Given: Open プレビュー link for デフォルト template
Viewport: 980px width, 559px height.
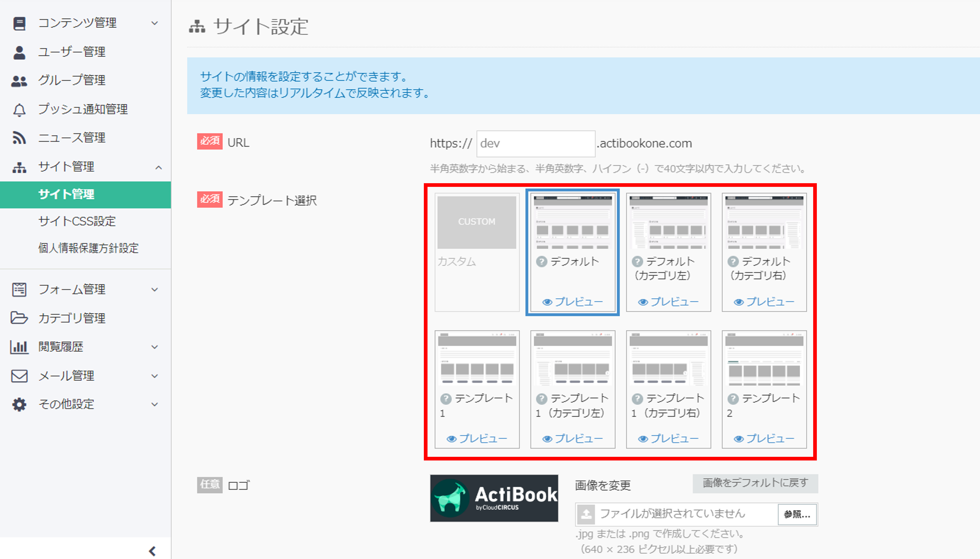Looking at the screenshot, I should click(573, 302).
